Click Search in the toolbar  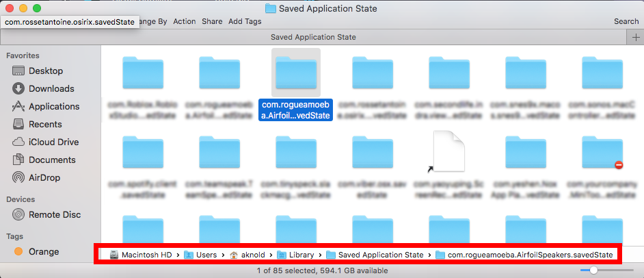click(x=626, y=21)
